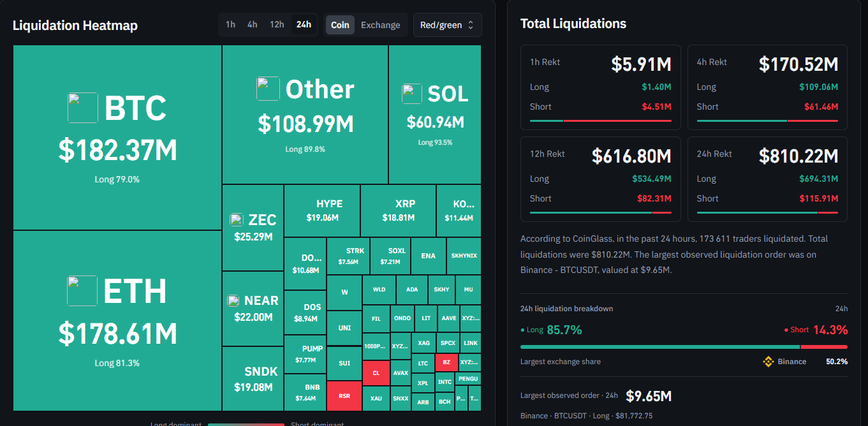Switch heatmap to Exchange view
This screenshot has height=426, width=868.
[381, 25]
